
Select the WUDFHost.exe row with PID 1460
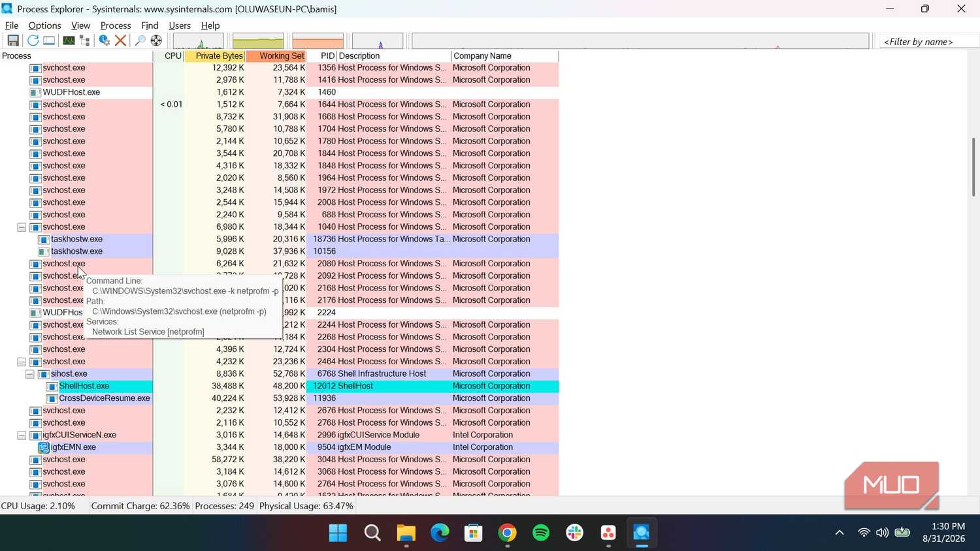[x=280, y=92]
